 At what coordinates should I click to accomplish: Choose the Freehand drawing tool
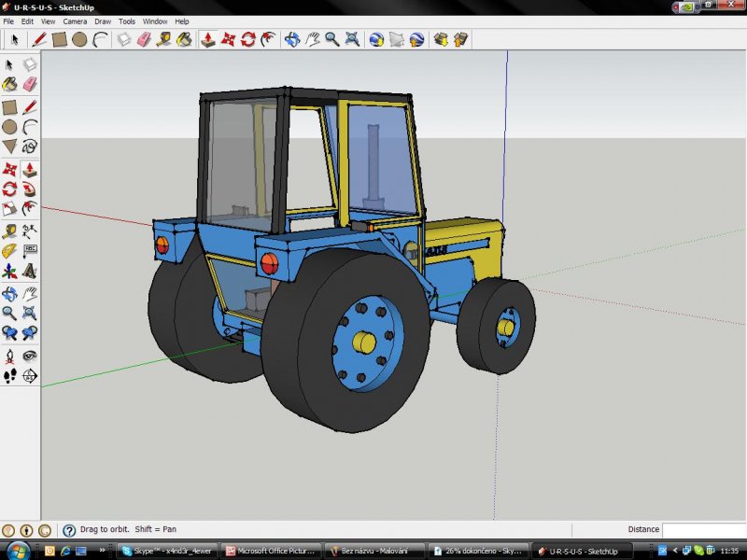pyautogui.click(x=30, y=147)
